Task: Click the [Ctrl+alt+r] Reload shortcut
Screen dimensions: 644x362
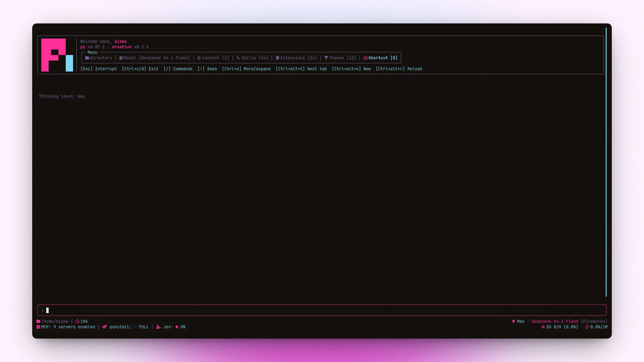Action: 399,69
